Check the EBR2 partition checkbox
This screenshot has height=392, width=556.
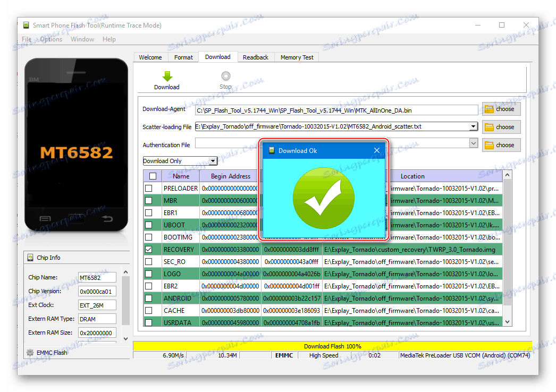pyautogui.click(x=149, y=286)
